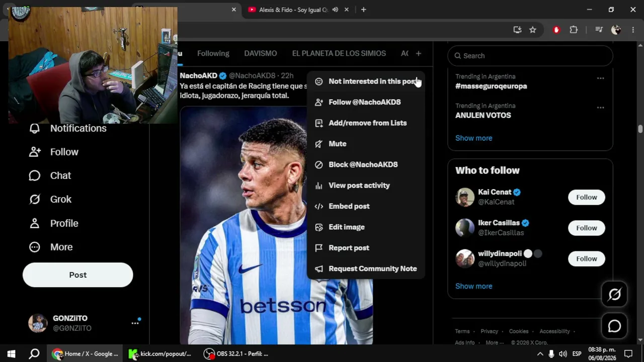Click the page vertical scrollbar thumb
Viewport: 644px width, 362px height.
click(x=640, y=129)
